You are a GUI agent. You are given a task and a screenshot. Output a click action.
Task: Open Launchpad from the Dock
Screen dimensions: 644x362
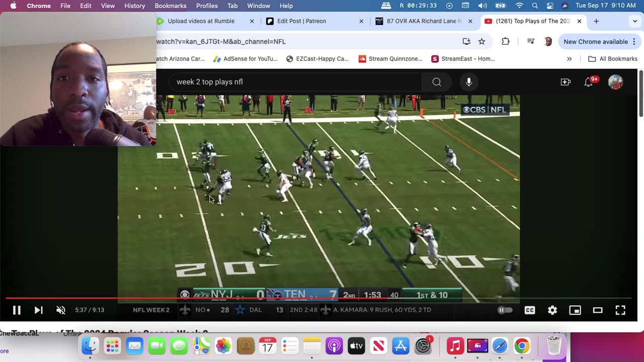(x=112, y=346)
